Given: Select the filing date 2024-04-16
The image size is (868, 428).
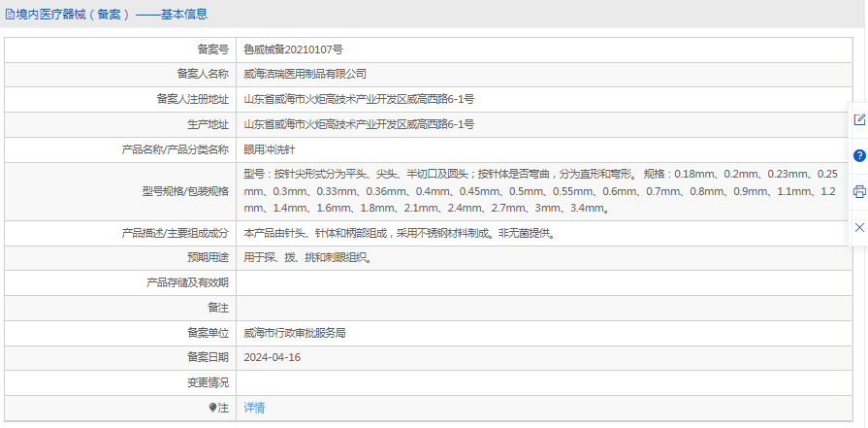Looking at the screenshot, I should 272,358.
